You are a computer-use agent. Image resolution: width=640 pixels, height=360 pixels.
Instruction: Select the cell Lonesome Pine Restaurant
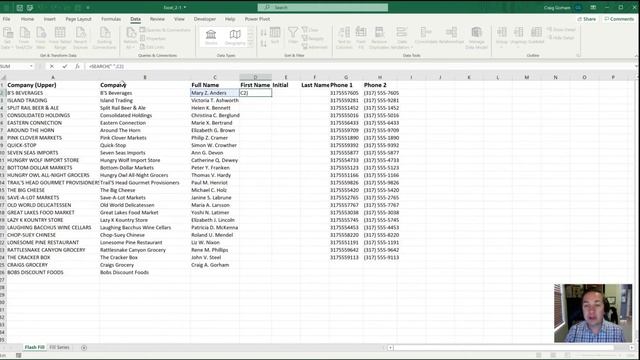pyautogui.click(x=144, y=242)
